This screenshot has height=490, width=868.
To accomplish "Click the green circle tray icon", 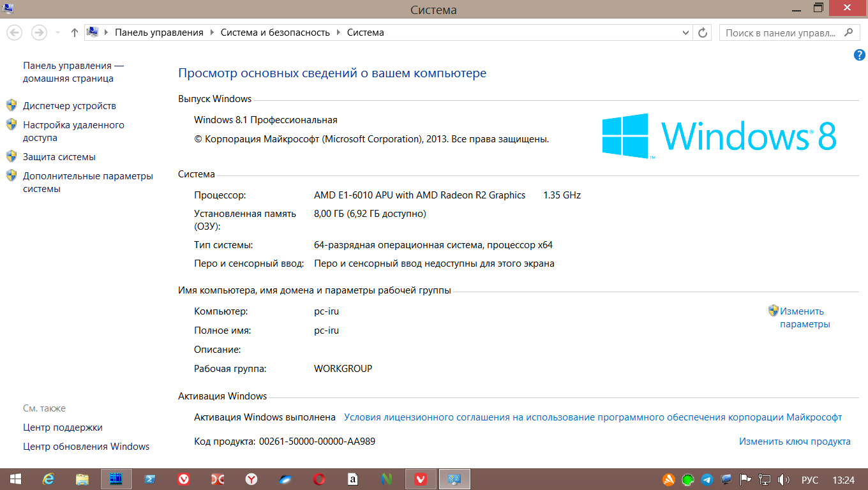I will (x=687, y=479).
